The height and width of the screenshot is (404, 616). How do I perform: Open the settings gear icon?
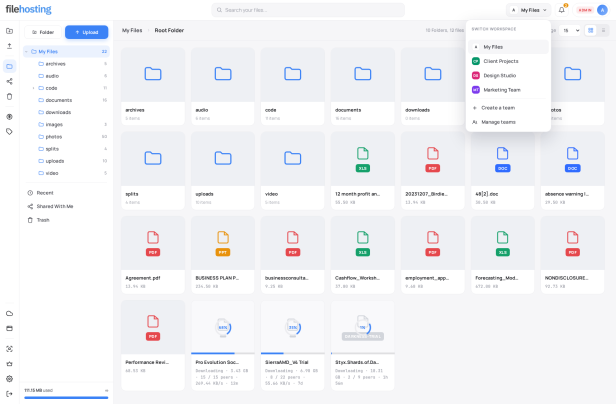pos(9,379)
